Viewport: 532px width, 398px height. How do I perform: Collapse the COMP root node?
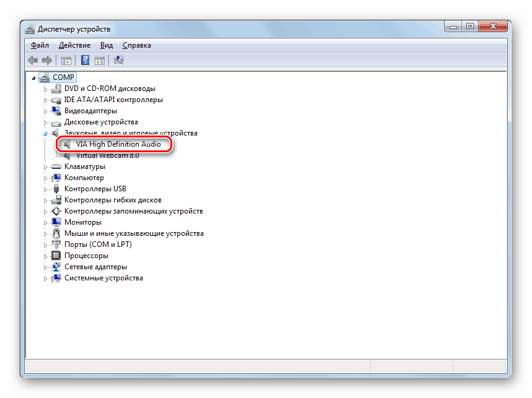33,79
